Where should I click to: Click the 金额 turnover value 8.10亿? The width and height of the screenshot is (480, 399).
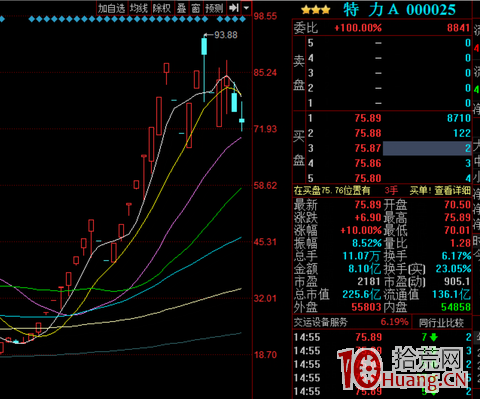365,269
